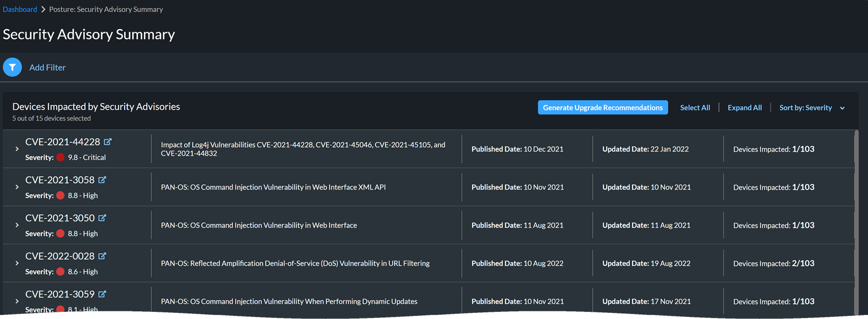The width and height of the screenshot is (868, 319).
Task: Click the Add Filter link
Action: click(48, 67)
